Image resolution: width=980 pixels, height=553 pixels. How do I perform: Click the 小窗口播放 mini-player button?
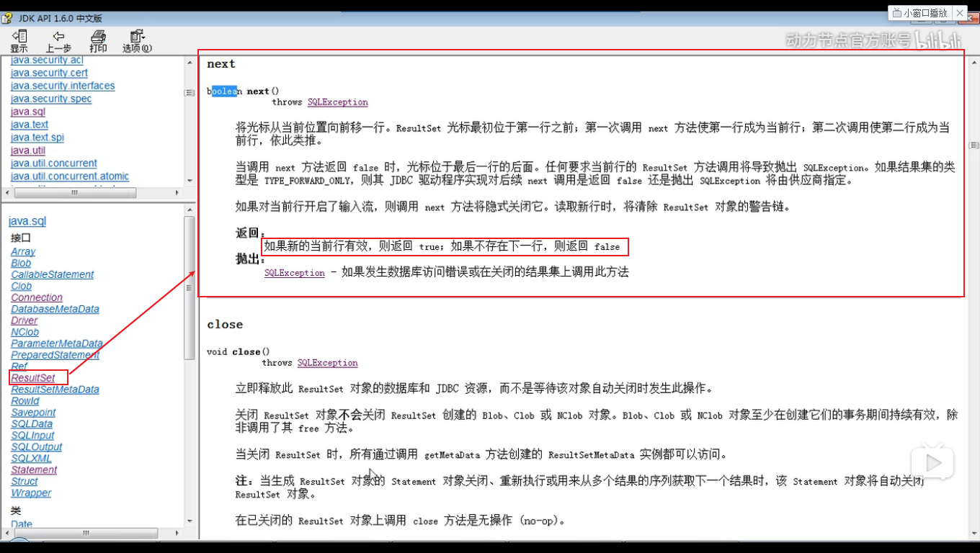click(920, 13)
